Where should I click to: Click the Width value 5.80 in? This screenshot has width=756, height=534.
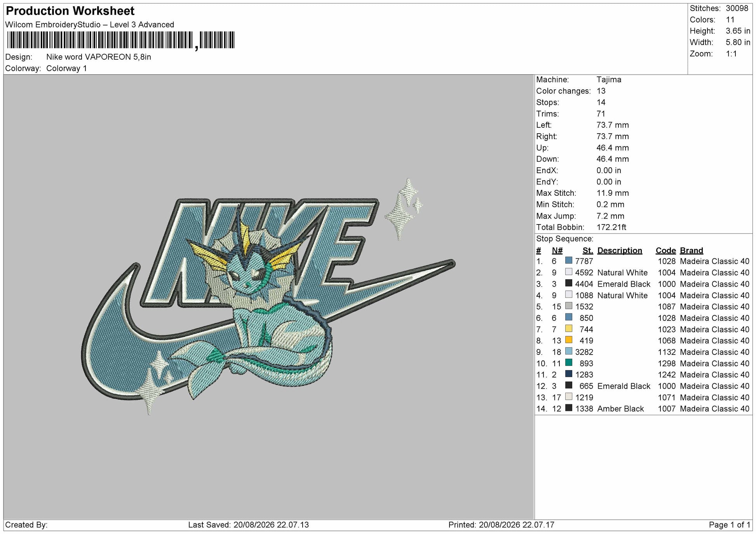point(738,42)
